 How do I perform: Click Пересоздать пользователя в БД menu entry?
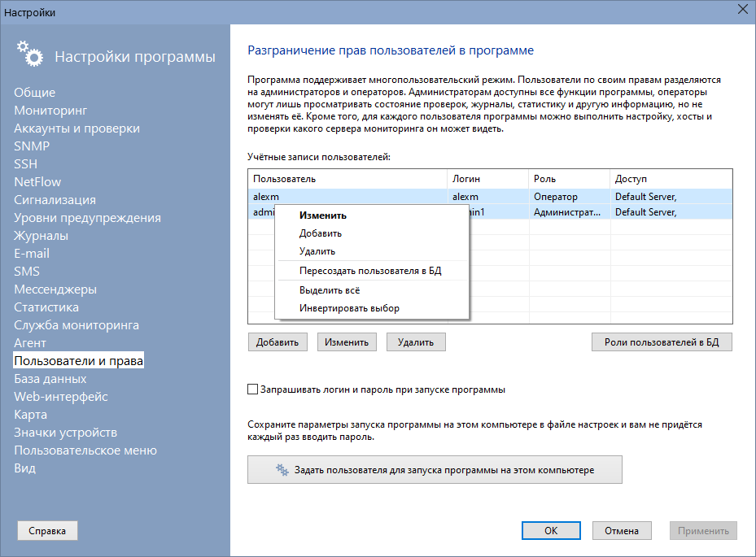[x=369, y=271]
